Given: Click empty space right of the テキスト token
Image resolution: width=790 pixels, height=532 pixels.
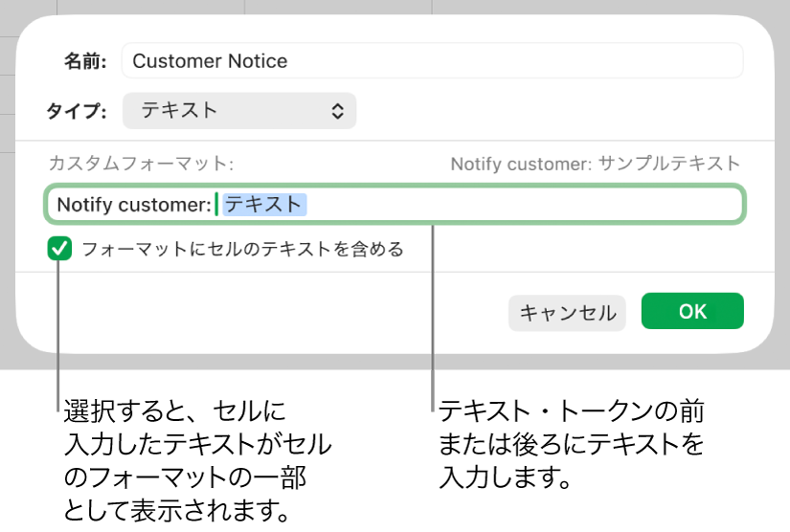Looking at the screenshot, I should coord(527,205).
